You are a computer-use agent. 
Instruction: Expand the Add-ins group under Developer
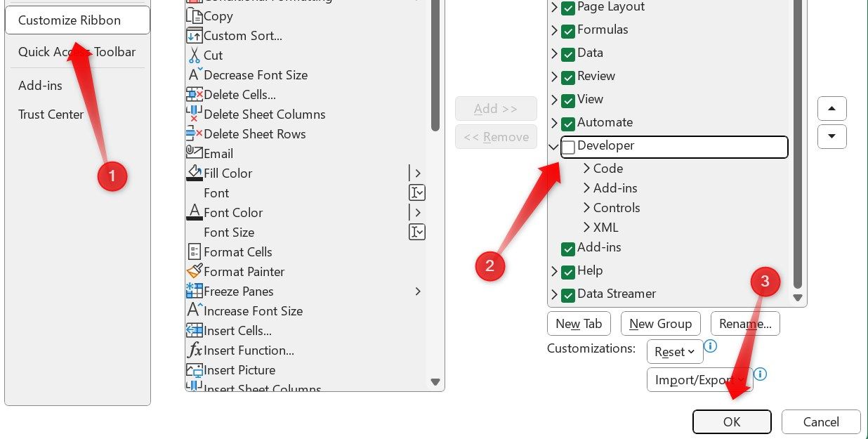(x=586, y=188)
